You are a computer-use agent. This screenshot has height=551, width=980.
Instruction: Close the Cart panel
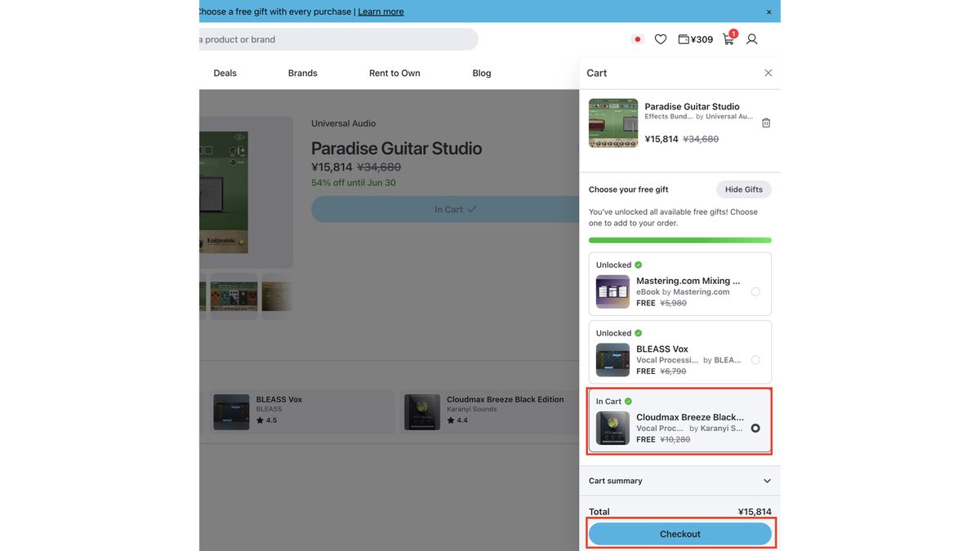coord(768,73)
